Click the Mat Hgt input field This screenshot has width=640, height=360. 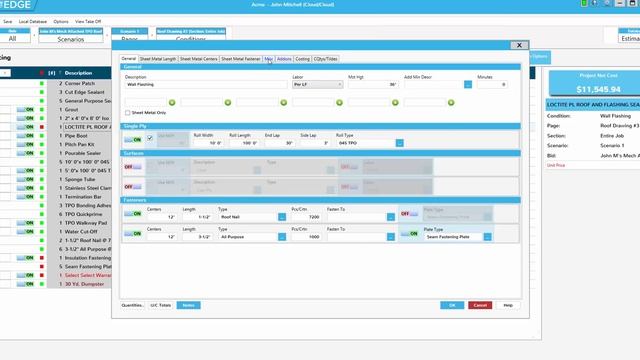coord(373,84)
